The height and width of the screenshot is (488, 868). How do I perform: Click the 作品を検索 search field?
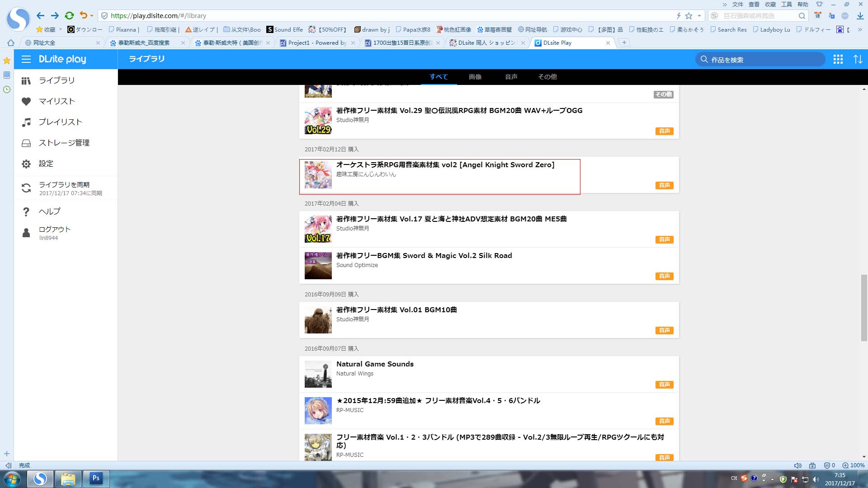pos(760,60)
